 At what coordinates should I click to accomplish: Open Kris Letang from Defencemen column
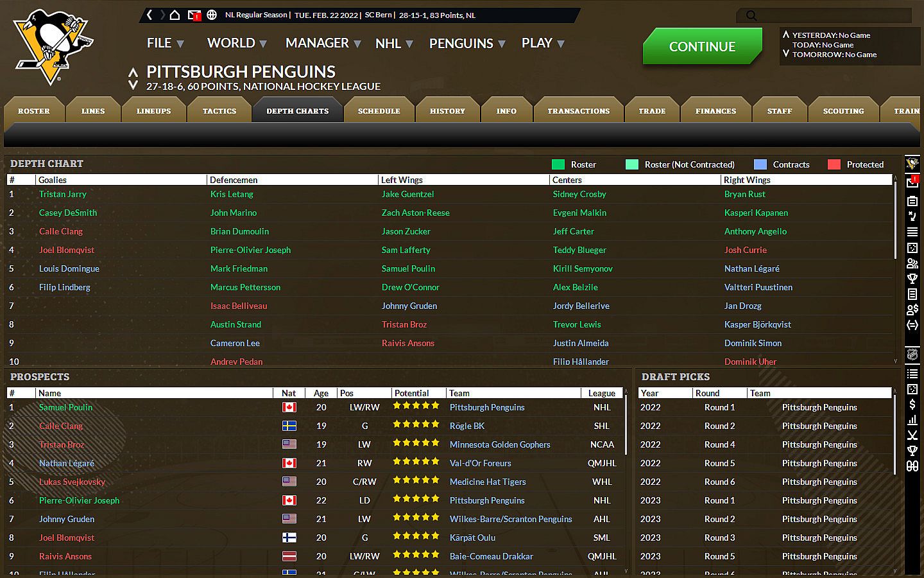[232, 194]
